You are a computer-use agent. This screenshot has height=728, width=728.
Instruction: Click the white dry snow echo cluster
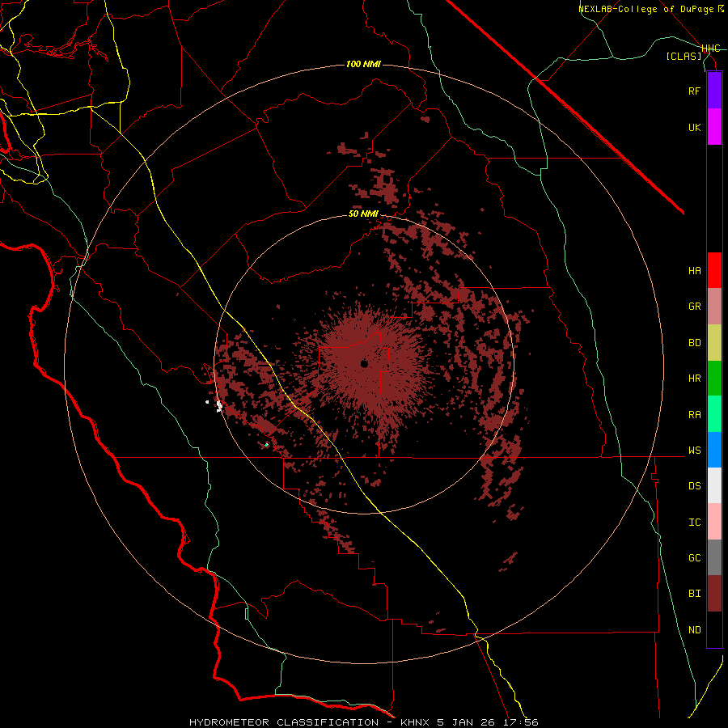(219, 407)
